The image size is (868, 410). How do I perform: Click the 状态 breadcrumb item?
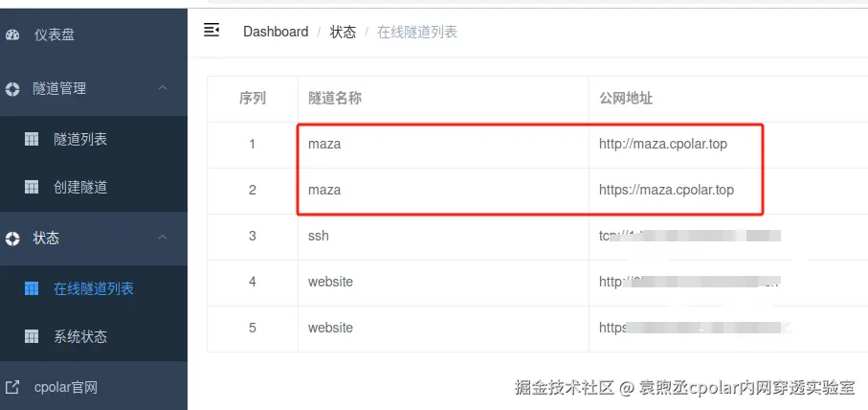tap(343, 32)
